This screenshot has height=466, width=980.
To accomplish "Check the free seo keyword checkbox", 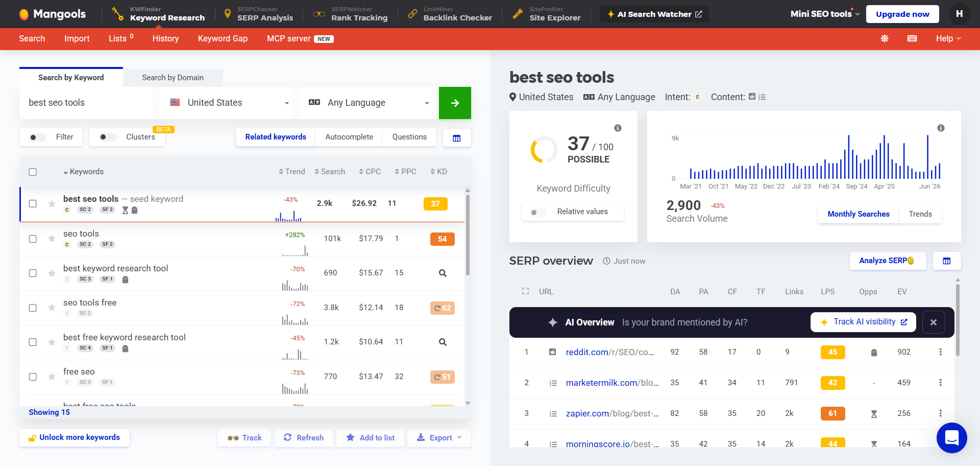I will [33, 377].
